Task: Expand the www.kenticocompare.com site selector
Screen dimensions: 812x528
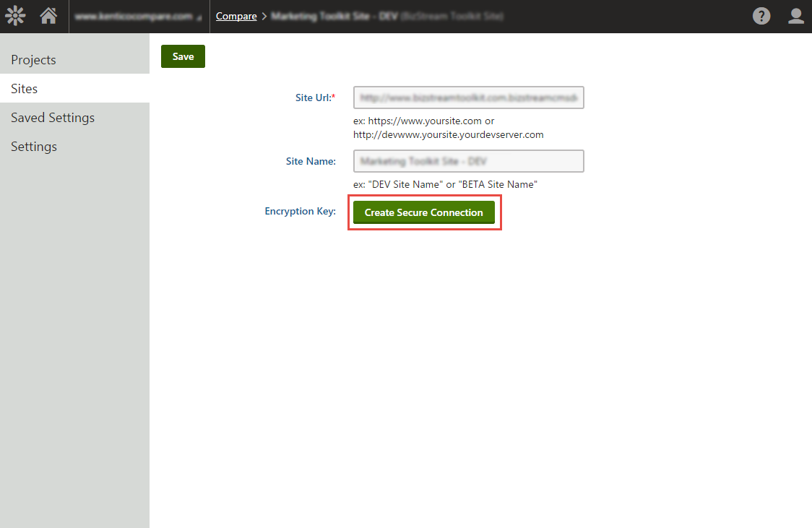Action: (x=139, y=17)
